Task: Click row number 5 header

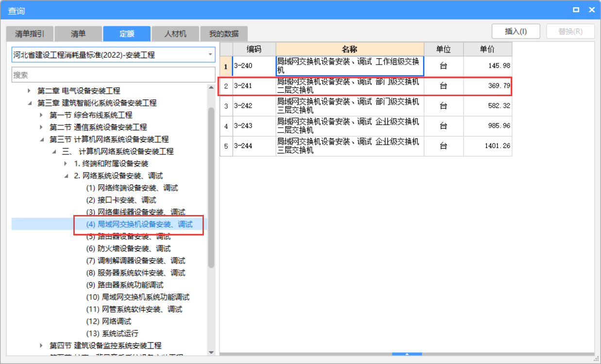Action: 226,146
